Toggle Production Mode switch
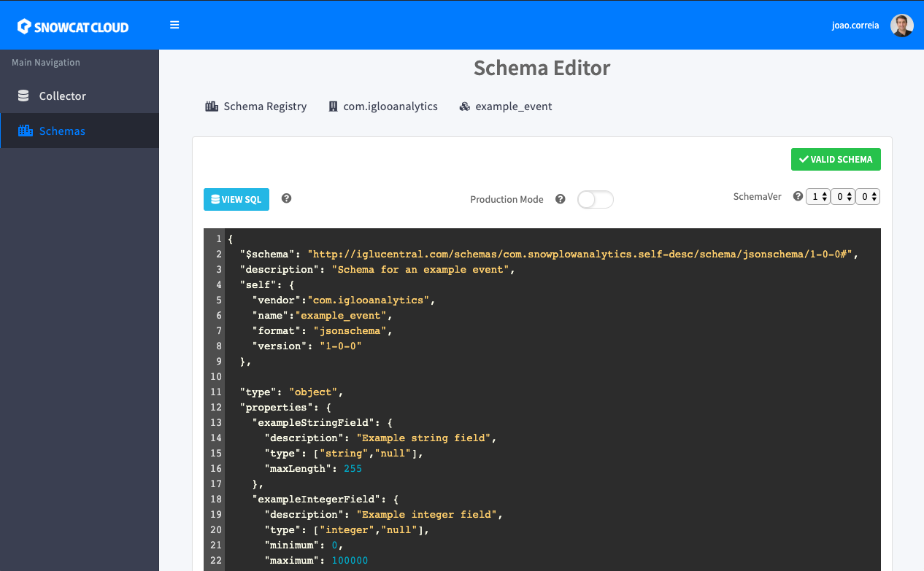924x571 pixels. coord(596,199)
